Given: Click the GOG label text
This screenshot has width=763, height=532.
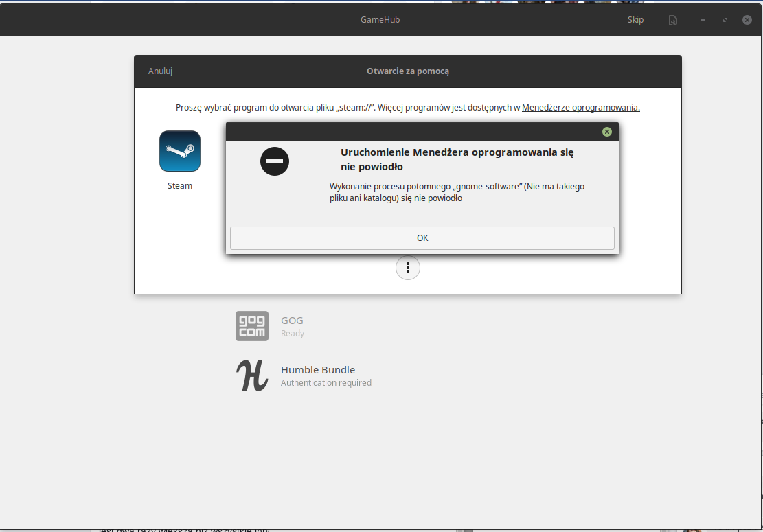Looking at the screenshot, I should 292,321.
